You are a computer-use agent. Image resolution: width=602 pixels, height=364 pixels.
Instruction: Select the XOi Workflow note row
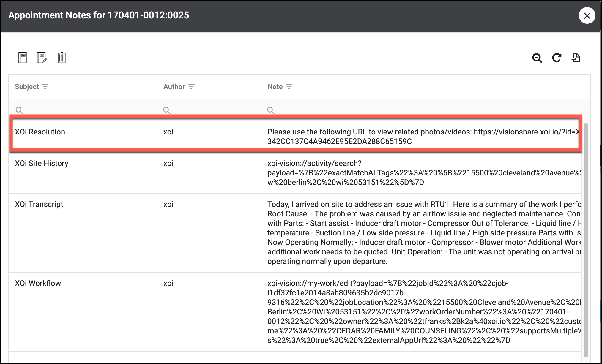[38, 284]
